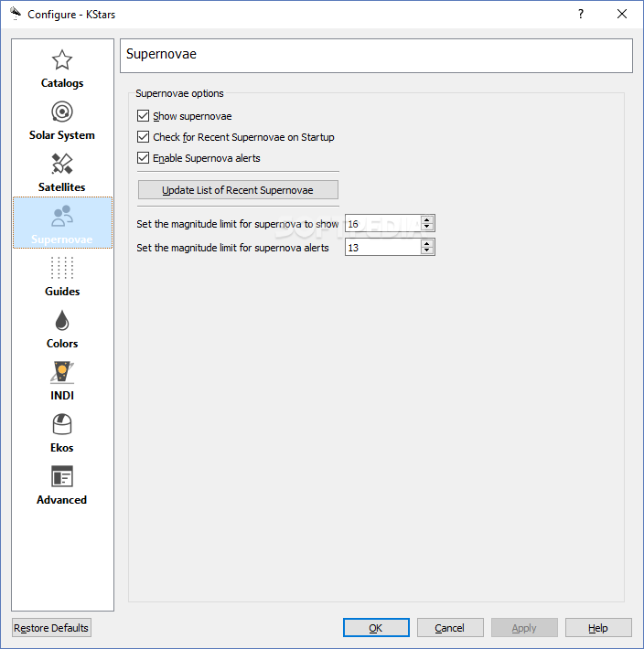The height and width of the screenshot is (649, 644).
Task: Increase magnitude limit for supernova alerts
Action: (x=427, y=244)
